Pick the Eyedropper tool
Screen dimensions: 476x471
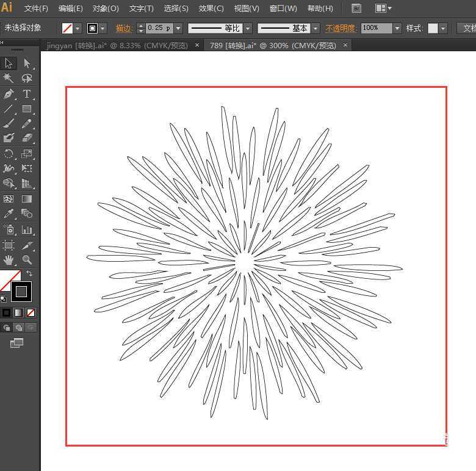9,214
